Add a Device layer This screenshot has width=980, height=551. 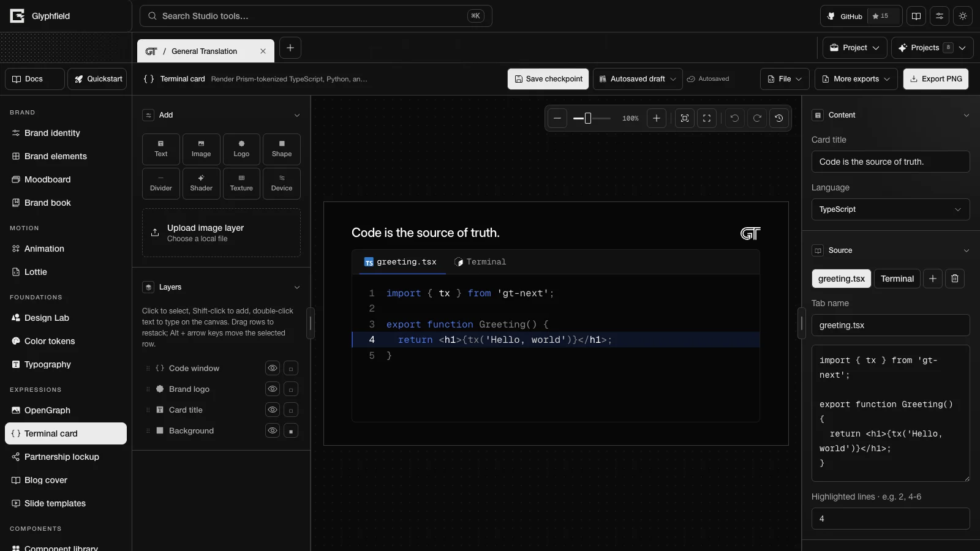coord(282,184)
